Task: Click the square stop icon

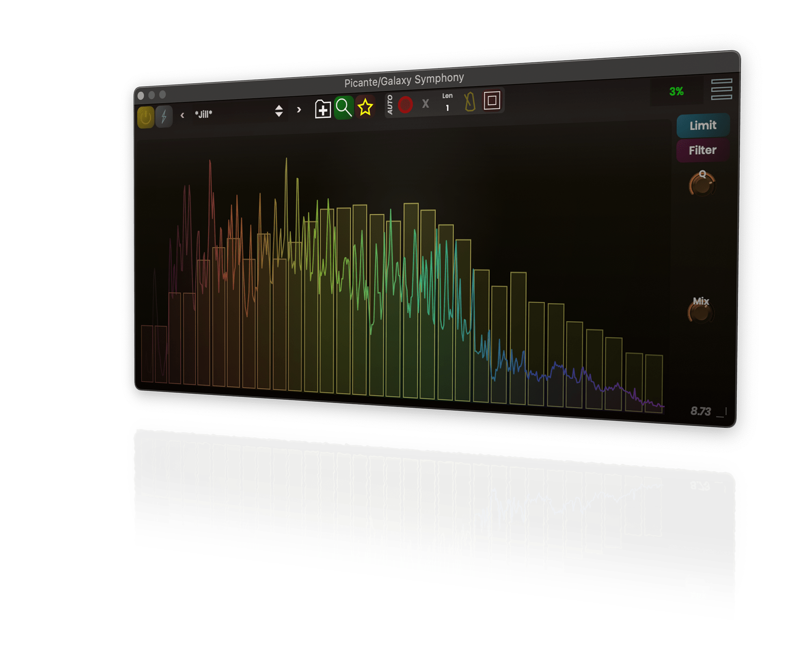Action: click(492, 100)
